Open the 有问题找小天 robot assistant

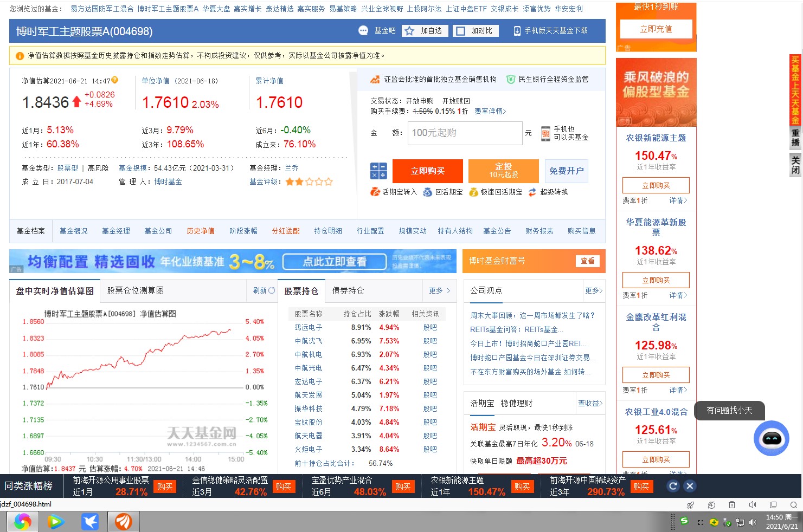tap(771, 438)
